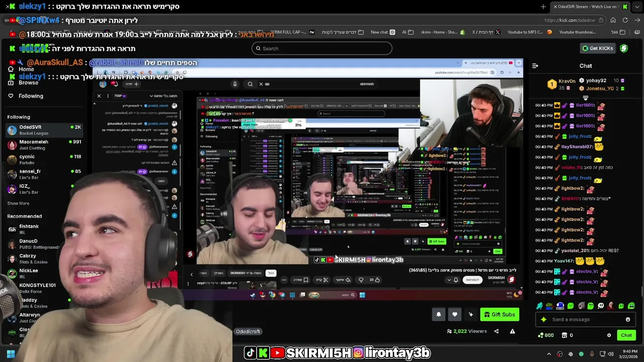
Task: Click leaderboard user yohay32
Action: [x=596, y=80]
